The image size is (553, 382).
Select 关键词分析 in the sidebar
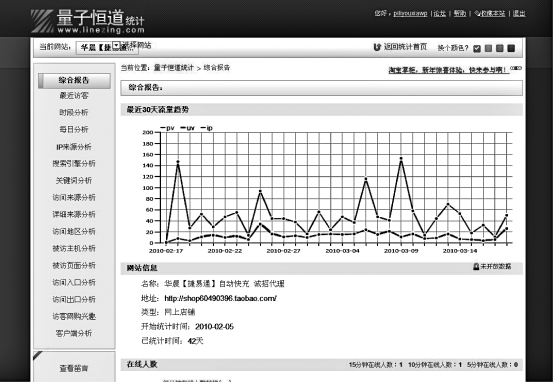coord(74,181)
